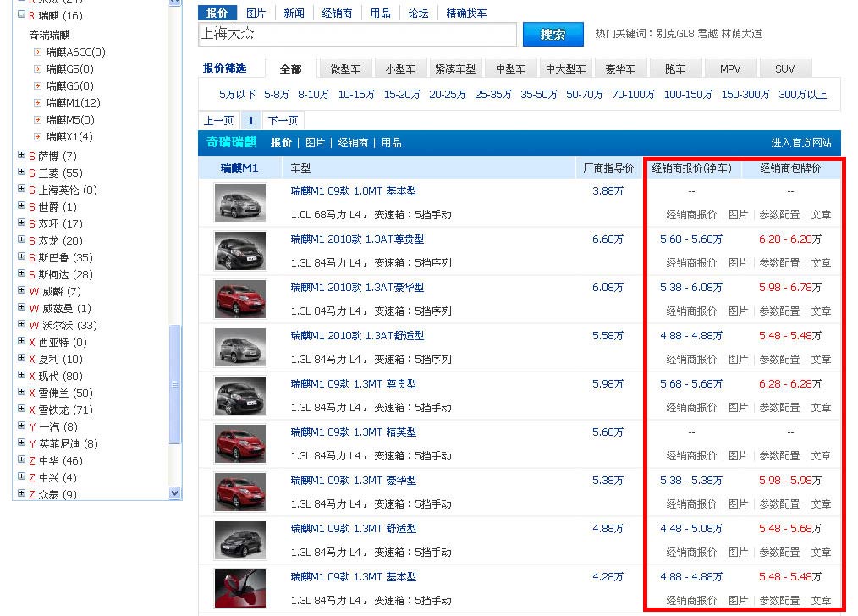858x616 pixels.
Task: Open 进入官方网站 official site link
Action: [x=801, y=143]
